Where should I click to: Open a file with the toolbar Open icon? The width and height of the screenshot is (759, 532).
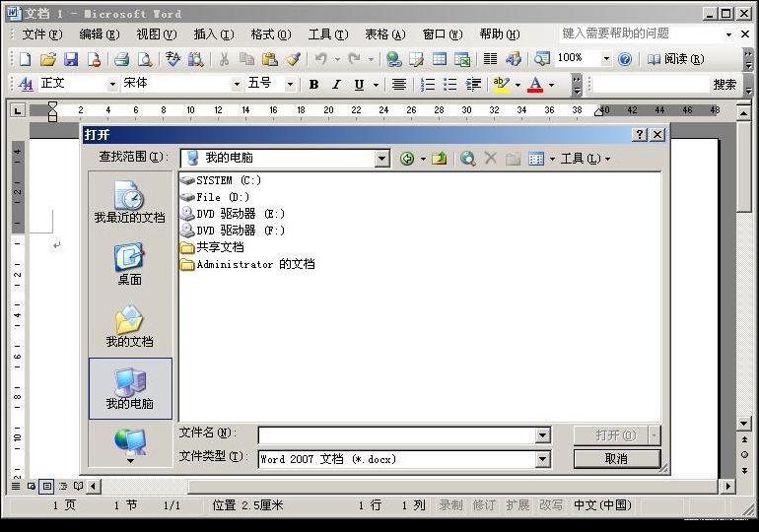[47, 59]
